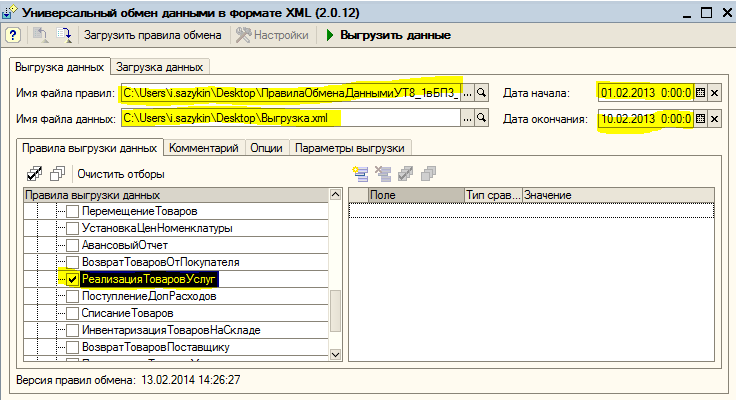Click the Поле column header
736x400 pixels.
pos(417,195)
